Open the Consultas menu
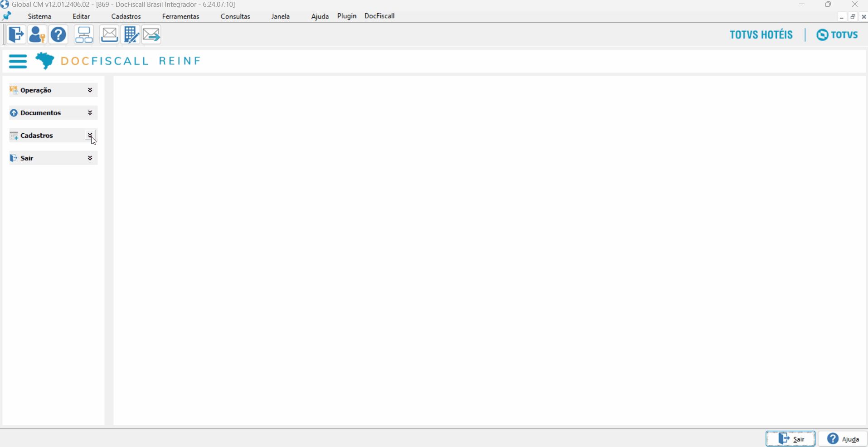The width and height of the screenshot is (868, 447). (235, 16)
